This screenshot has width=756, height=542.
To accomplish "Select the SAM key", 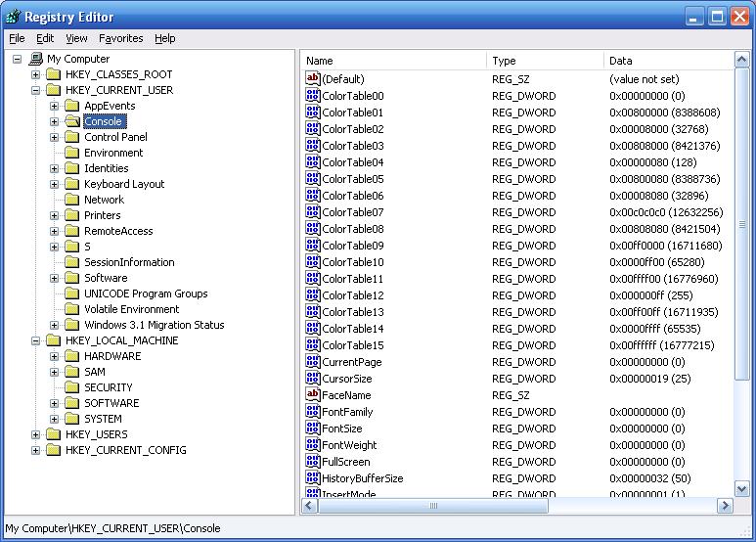I will pos(95,372).
